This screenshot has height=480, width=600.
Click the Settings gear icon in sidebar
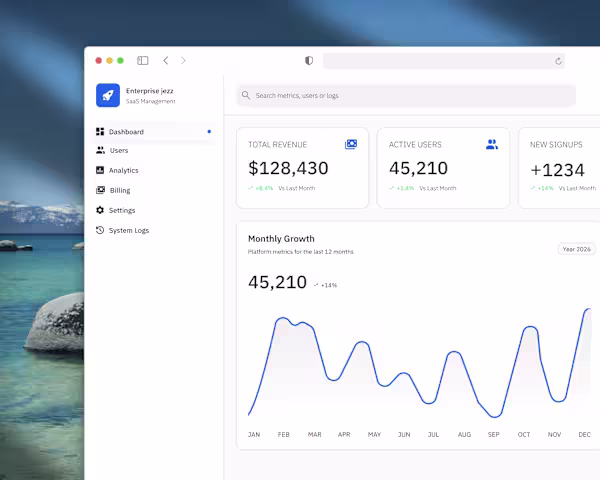(x=100, y=210)
